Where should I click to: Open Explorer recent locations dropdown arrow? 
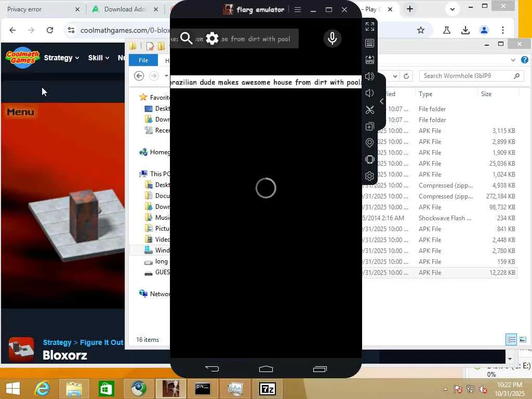166,76
